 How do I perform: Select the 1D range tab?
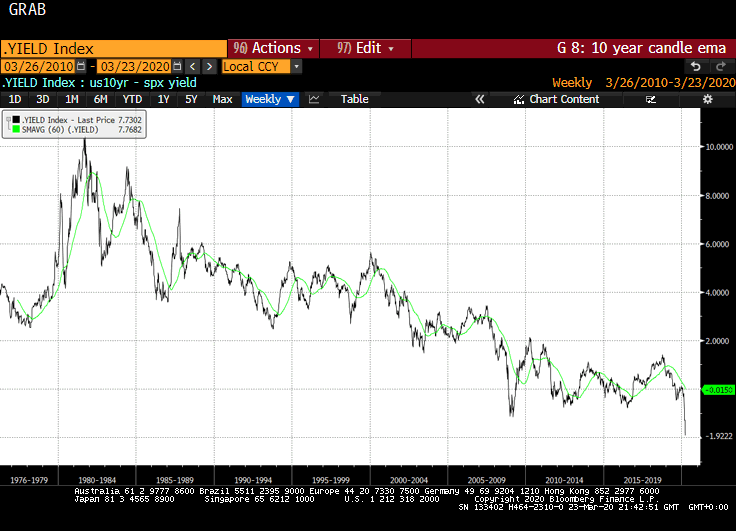(x=15, y=99)
